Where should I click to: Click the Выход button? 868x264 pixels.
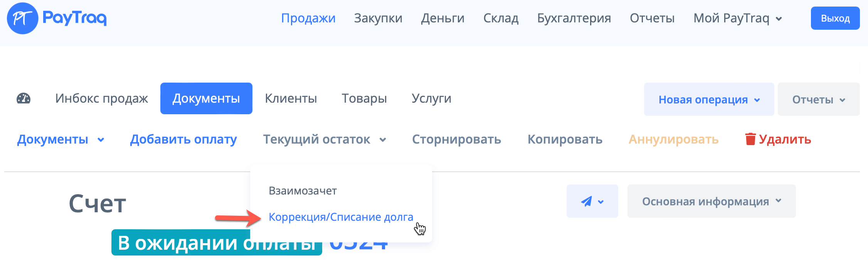(835, 18)
